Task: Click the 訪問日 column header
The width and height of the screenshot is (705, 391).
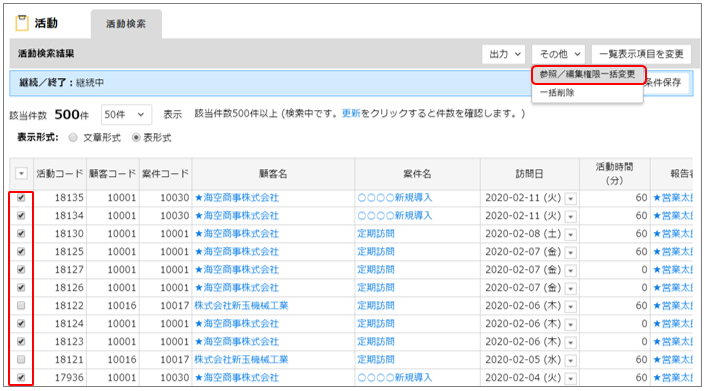Action: point(530,173)
